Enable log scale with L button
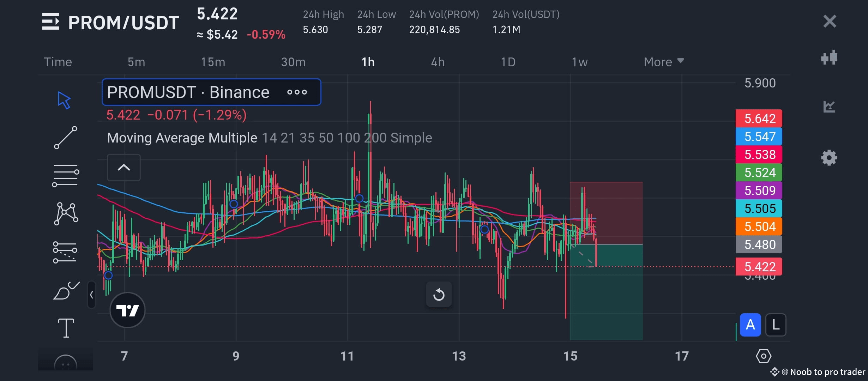The image size is (868, 381). [776, 325]
